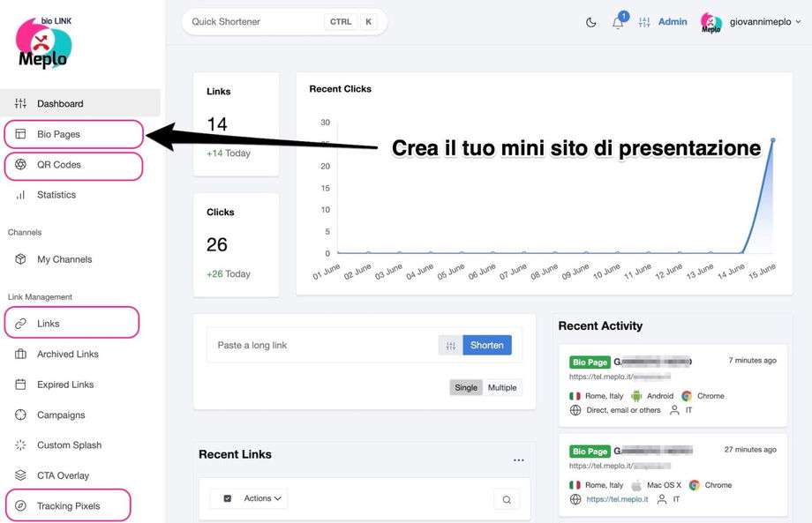Tick the select-all checkbox in Recent Links
Image resolution: width=812 pixels, height=523 pixels.
pos(228,498)
